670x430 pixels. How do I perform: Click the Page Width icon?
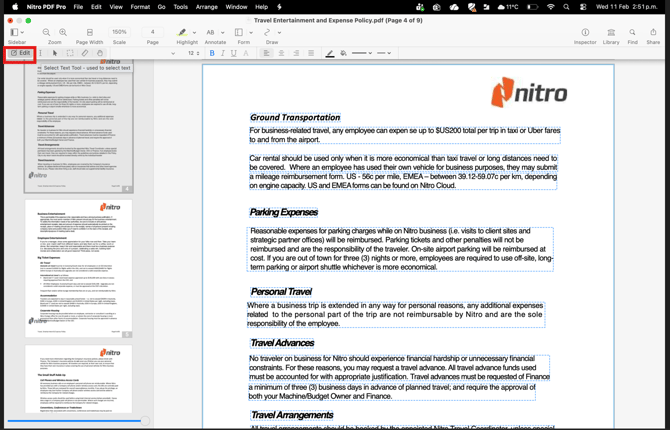(90, 32)
